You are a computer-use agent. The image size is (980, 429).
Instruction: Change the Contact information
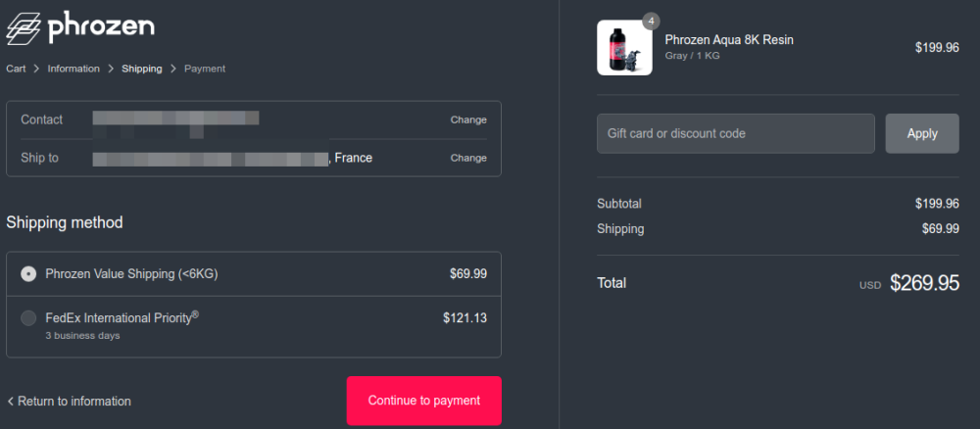(x=468, y=119)
